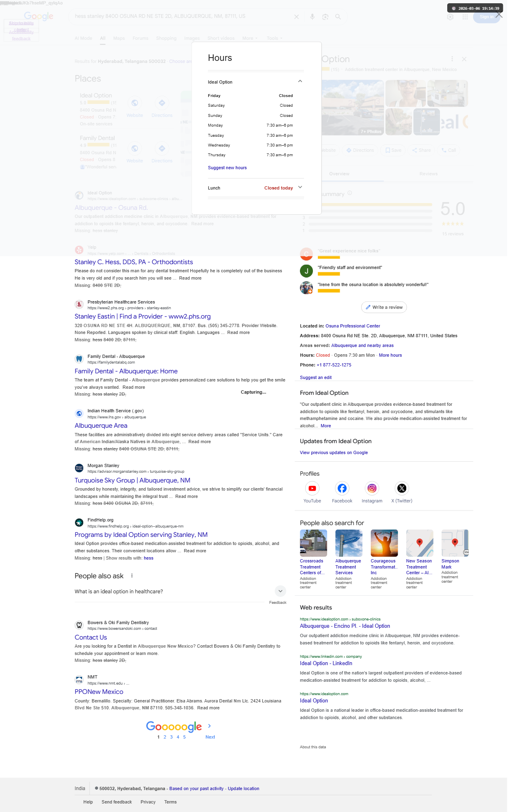Click the 'hess' show results with link
Viewport: 513px width, 812px height.
click(149, 558)
